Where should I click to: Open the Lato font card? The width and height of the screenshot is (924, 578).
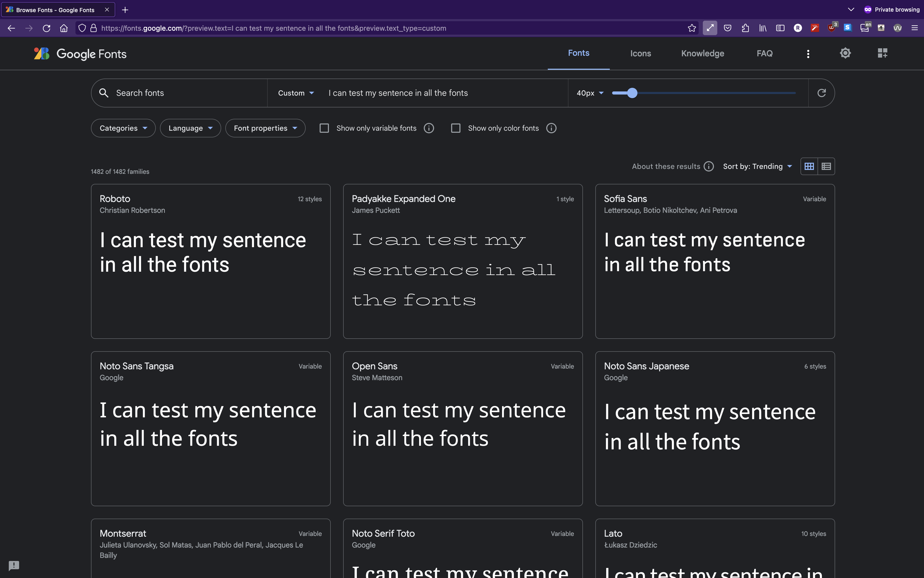[x=715, y=549]
